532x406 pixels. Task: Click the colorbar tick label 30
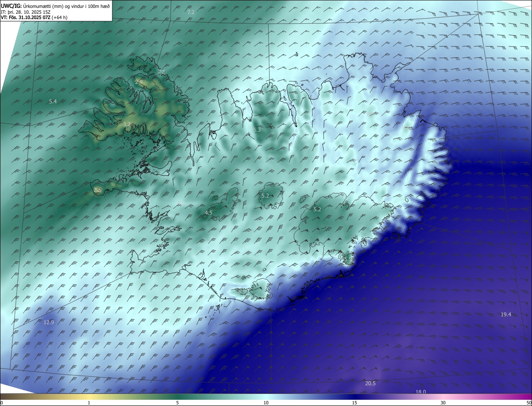(443, 403)
